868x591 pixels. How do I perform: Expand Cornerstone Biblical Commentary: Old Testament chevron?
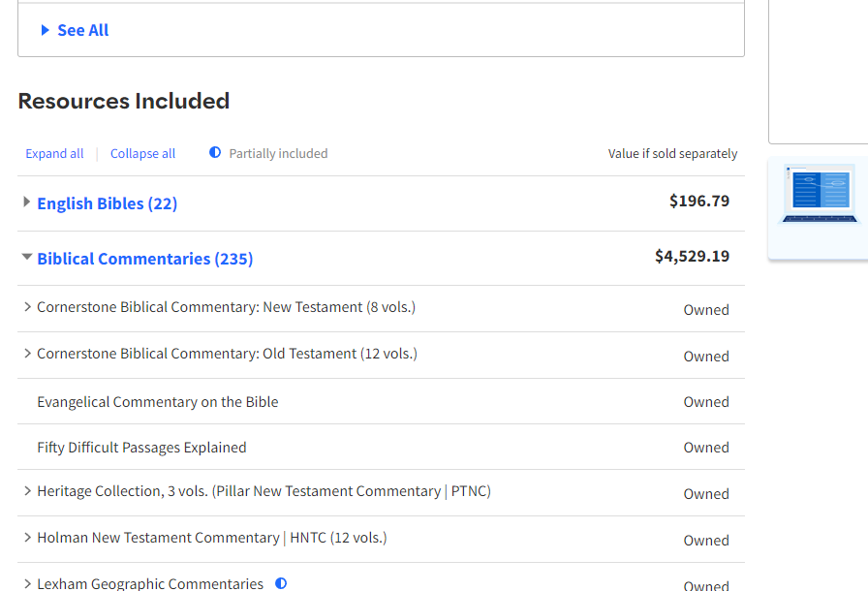point(27,354)
